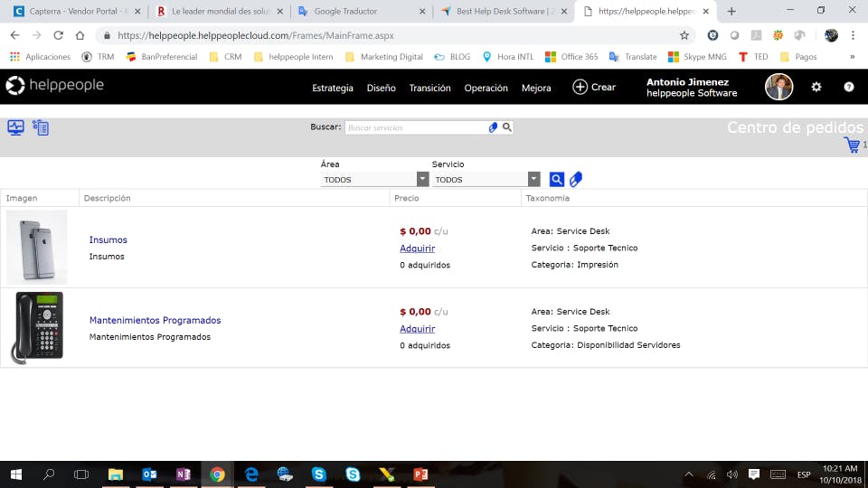This screenshot has width=868, height=488.
Task: Open the Crear menu
Action: (594, 87)
